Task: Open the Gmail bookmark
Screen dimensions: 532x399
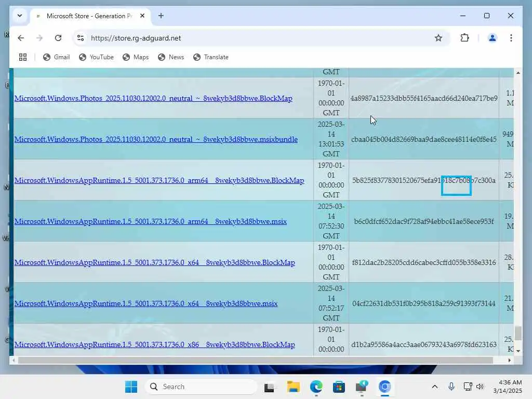Action: pyautogui.click(x=56, y=57)
